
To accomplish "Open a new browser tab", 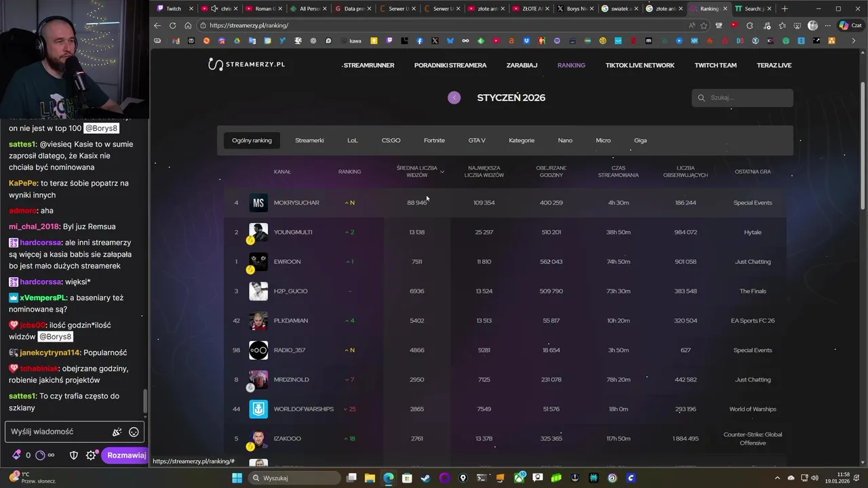I will coord(785,9).
